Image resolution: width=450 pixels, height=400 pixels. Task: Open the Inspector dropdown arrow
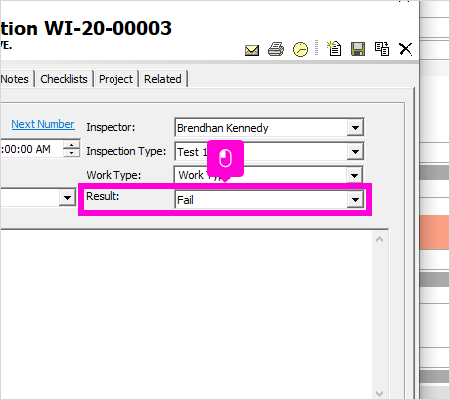point(355,128)
